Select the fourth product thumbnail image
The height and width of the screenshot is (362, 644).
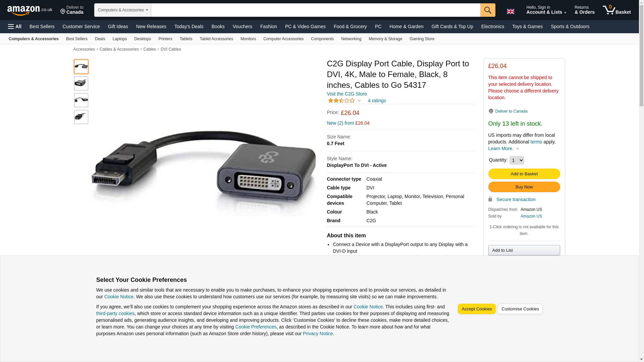(81, 117)
